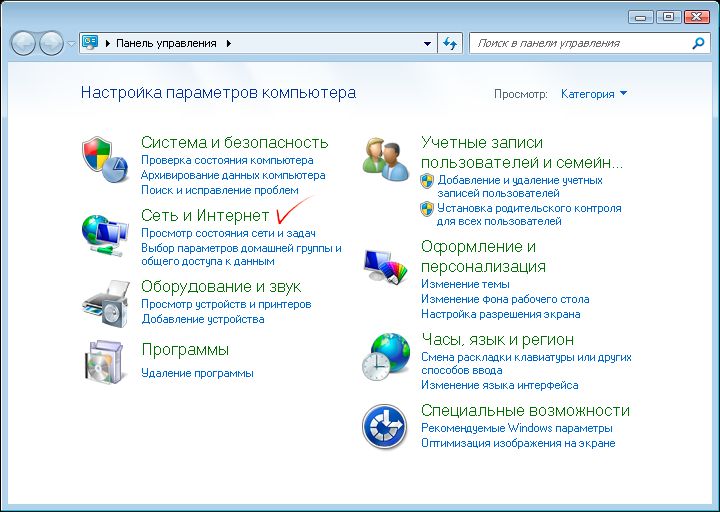Click the User Accounts people icon

[x=385, y=159]
